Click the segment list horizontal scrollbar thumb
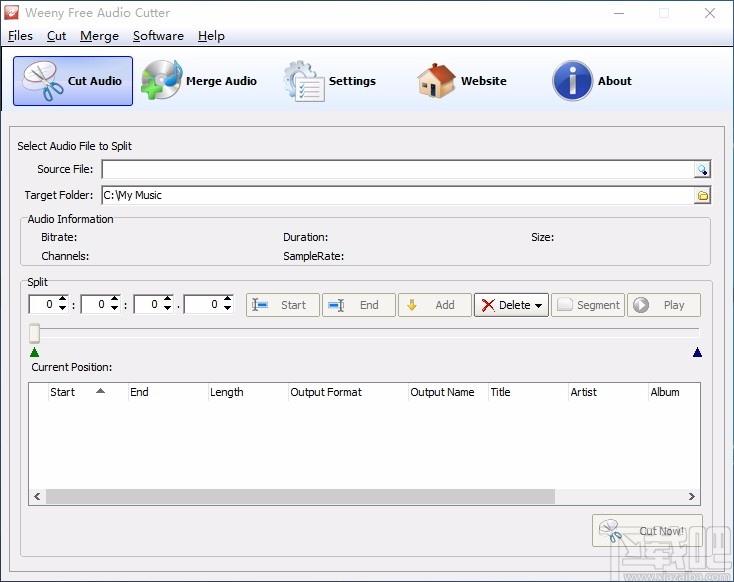The width and height of the screenshot is (734, 582). tap(301, 496)
